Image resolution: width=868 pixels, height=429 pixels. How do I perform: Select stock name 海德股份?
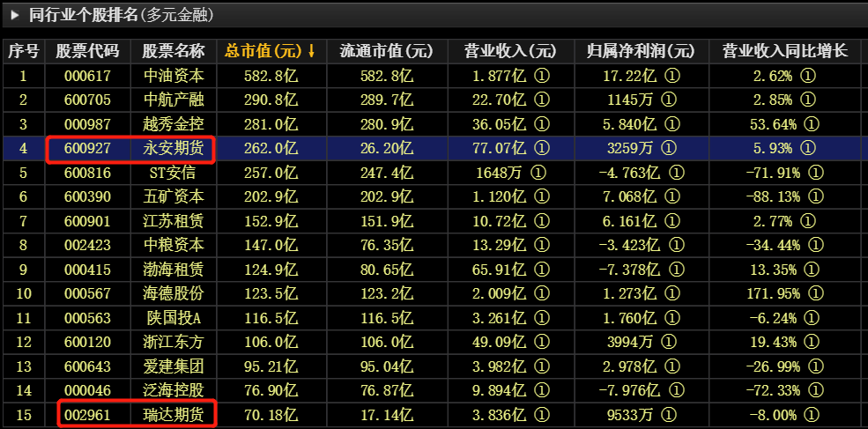tap(174, 294)
